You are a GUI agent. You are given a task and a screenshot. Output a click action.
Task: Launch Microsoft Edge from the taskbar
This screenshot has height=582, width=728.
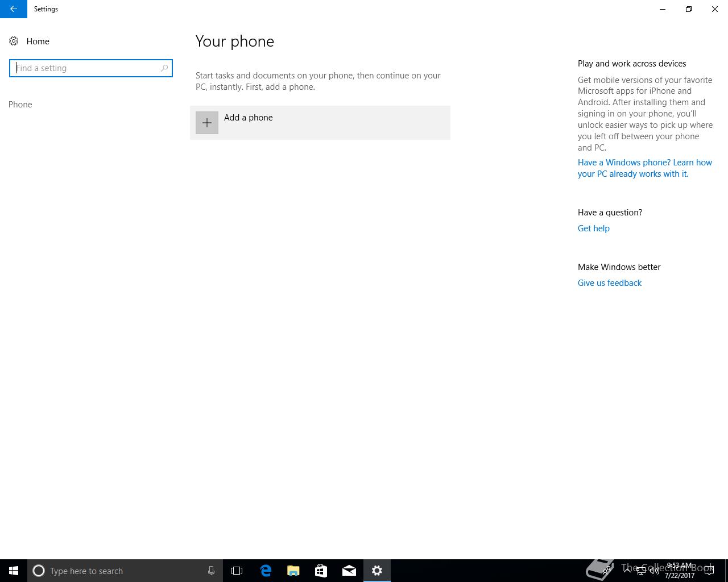click(x=265, y=571)
